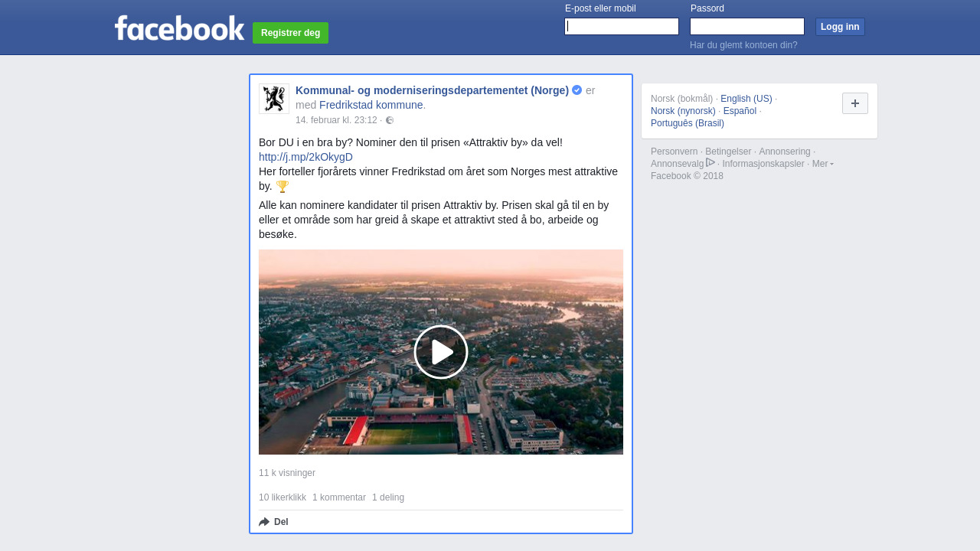Click the trophy emoji in the post
980x551 pixels.
click(282, 187)
